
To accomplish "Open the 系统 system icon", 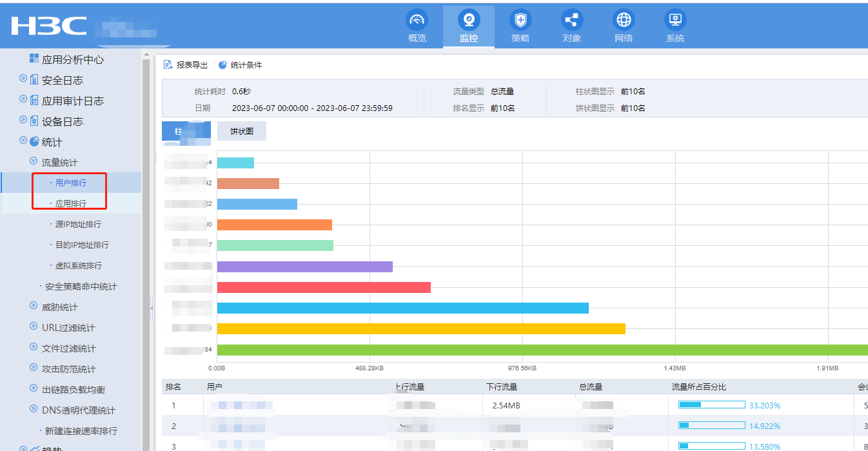I will pyautogui.click(x=675, y=20).
